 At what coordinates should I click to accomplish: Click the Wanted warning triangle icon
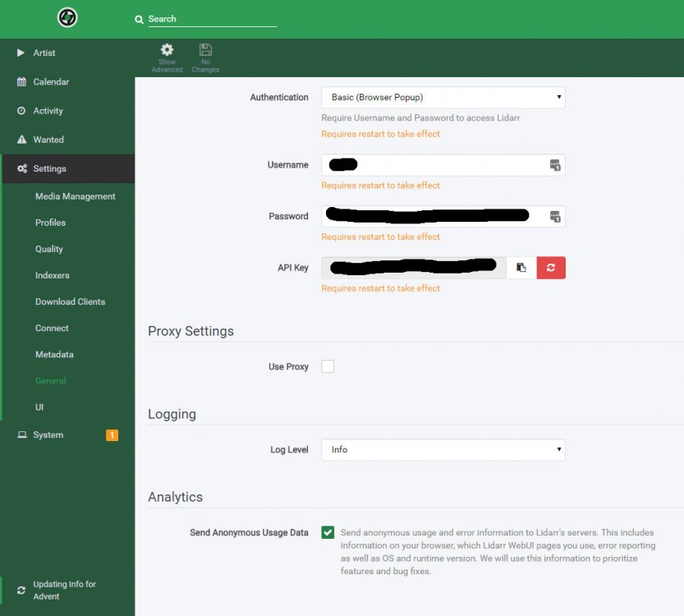tap(21, 140)
